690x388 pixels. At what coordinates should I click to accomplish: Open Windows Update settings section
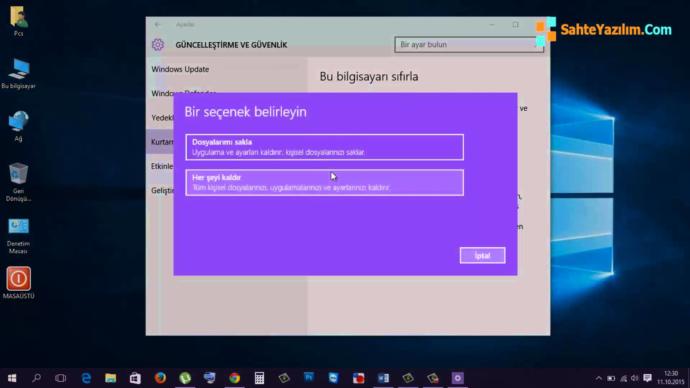(x=180, y=69)
